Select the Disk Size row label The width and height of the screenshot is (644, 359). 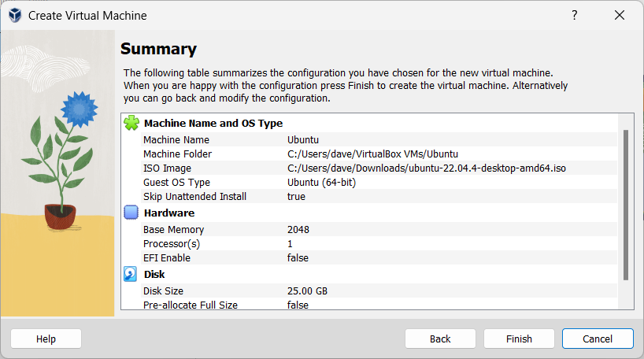163,291
